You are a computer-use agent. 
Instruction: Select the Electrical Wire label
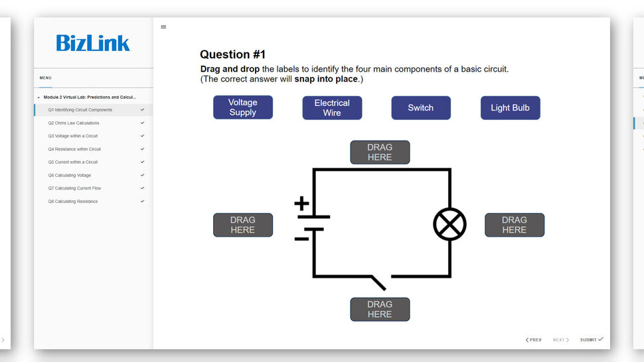click(332, 108)
